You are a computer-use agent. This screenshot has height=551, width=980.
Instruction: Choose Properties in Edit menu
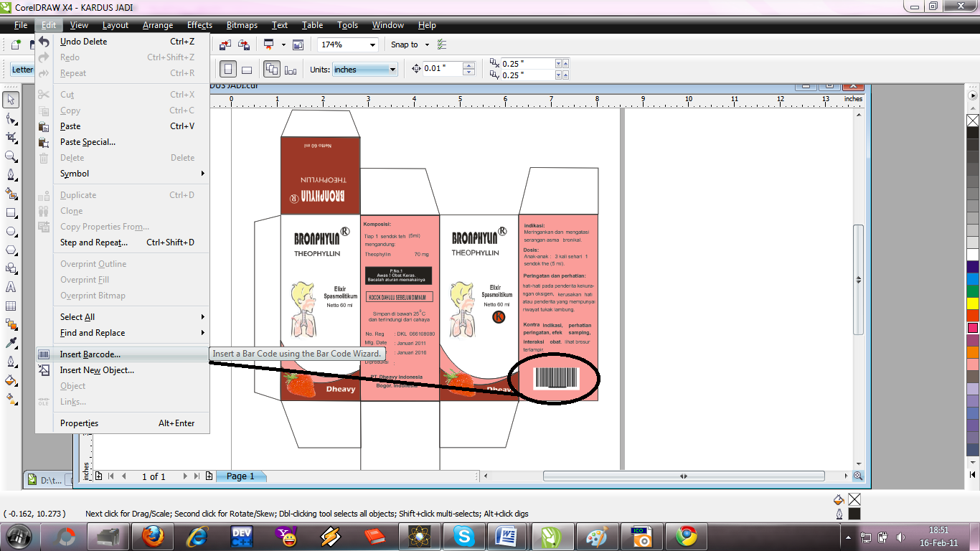pos(123,423)
